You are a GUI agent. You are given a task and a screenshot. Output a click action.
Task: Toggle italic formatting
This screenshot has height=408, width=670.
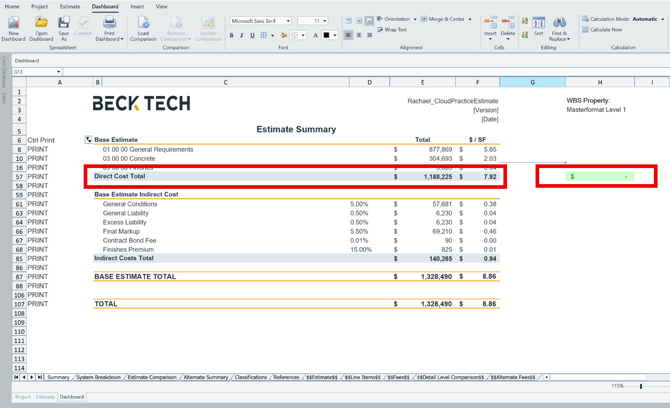242,35
